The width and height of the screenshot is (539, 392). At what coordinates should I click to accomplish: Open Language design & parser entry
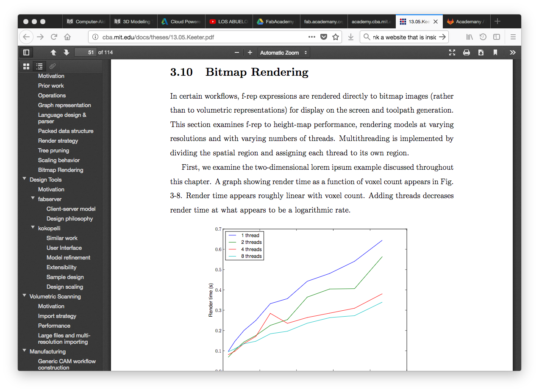click(x=62, y=118)
